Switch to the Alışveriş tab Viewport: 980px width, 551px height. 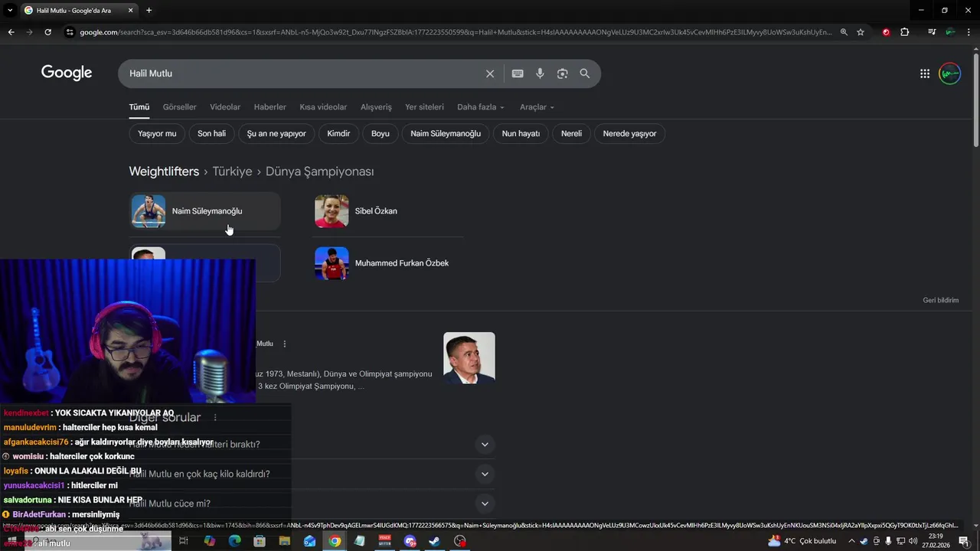376,107
